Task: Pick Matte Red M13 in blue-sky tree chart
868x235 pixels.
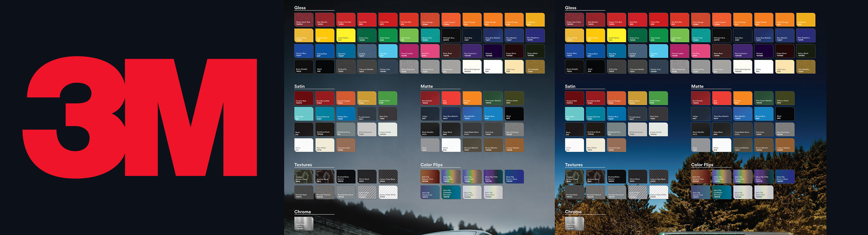Action: pyautogui.click(x=722, y=98)
